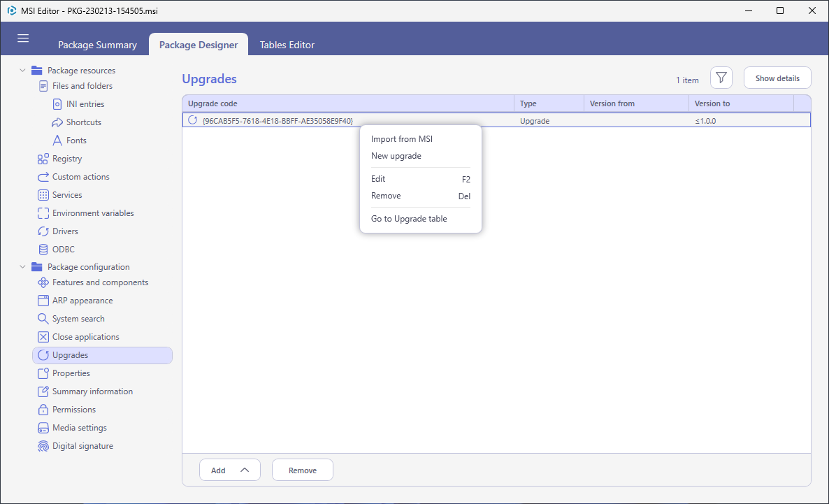Image resolution: width=829 pixels, height=504 pixels.
Task: Select the Package Designer tab
Action: (x=199, y=45)
